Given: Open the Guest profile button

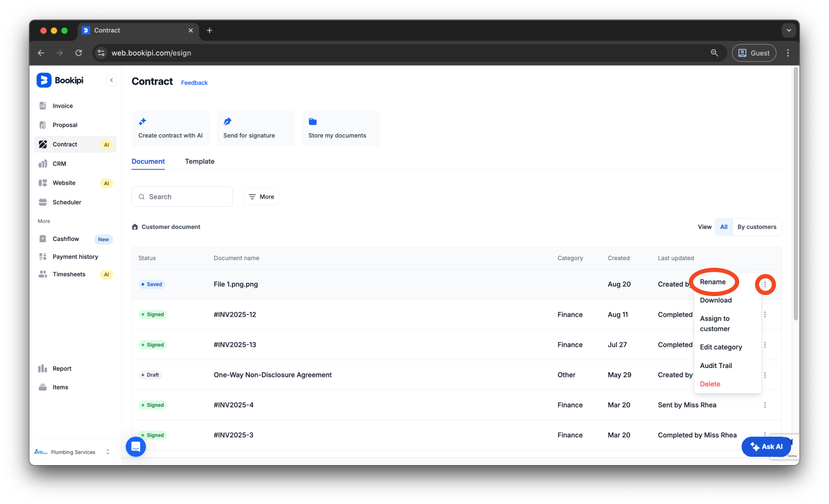Looking at the screenshot, I should pos(754,53).
